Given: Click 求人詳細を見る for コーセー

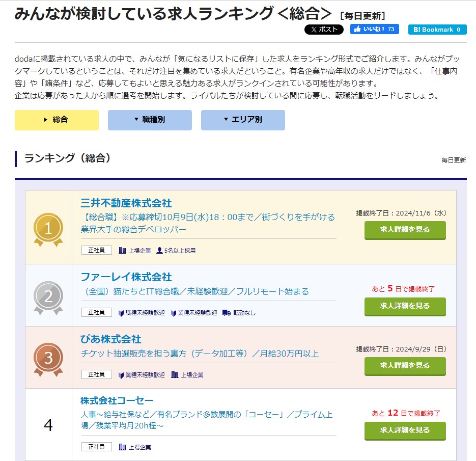Looking at the screenshot, I should click(405, 430).
